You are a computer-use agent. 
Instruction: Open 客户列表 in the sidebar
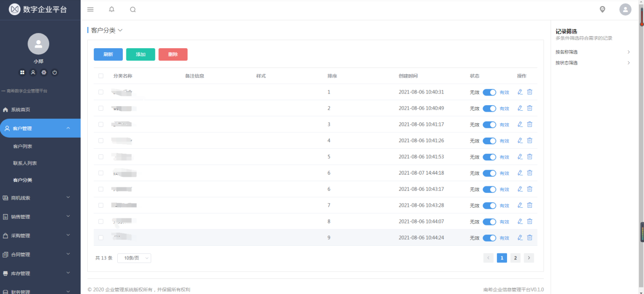click(23, 146)
